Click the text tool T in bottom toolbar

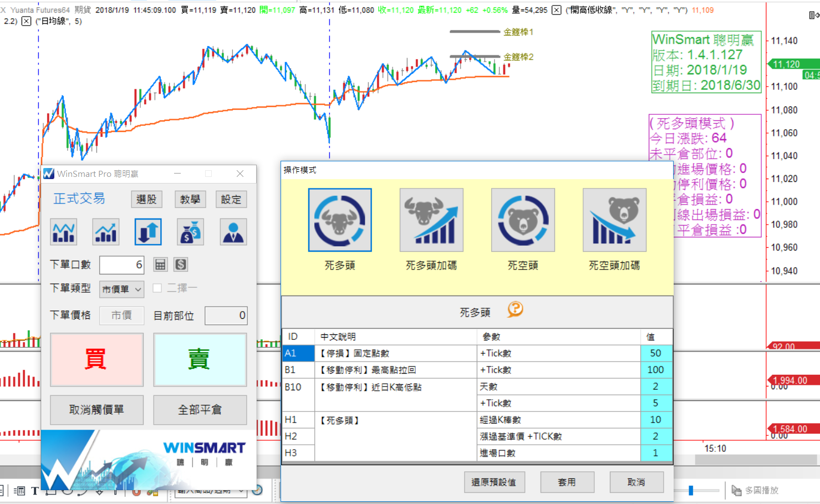point(35,491)
